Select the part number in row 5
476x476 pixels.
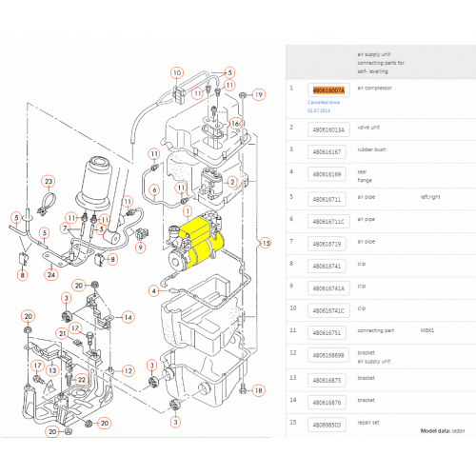click(327, 199)
